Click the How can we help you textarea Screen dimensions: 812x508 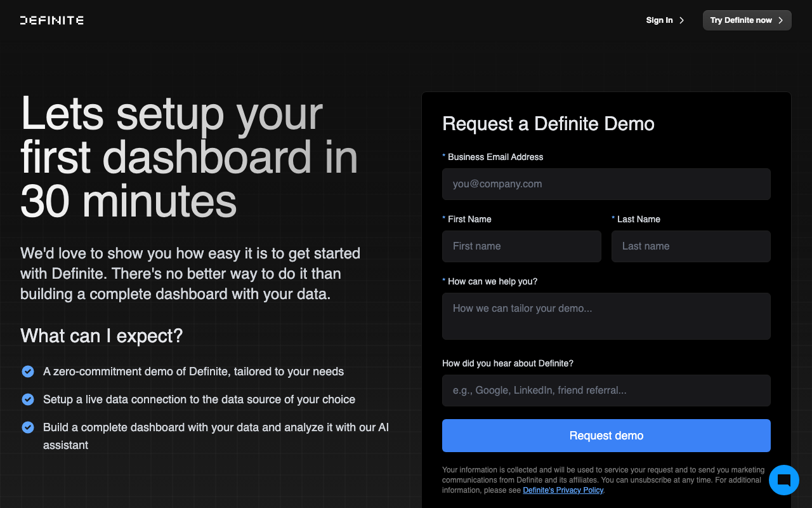(606, 316)
